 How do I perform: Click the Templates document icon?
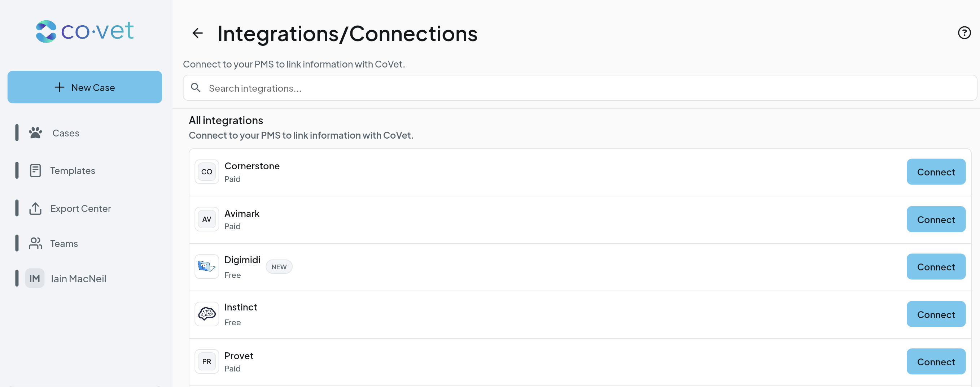(35, 170)
